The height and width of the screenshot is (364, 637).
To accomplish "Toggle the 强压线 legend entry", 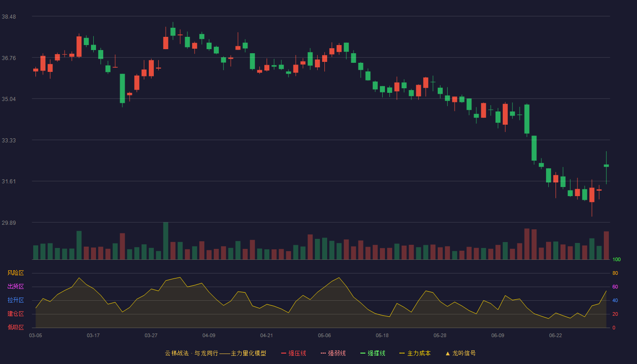I will coord(293,353).
